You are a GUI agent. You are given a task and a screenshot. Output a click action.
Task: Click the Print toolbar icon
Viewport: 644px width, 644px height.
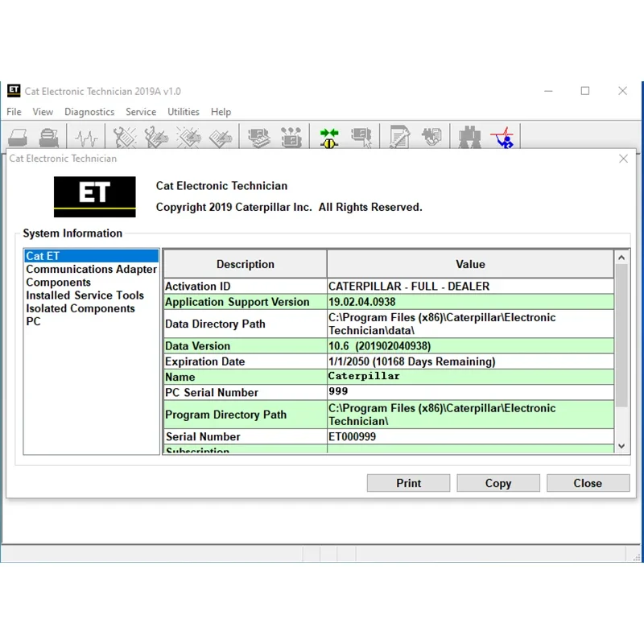coord(18,137)
